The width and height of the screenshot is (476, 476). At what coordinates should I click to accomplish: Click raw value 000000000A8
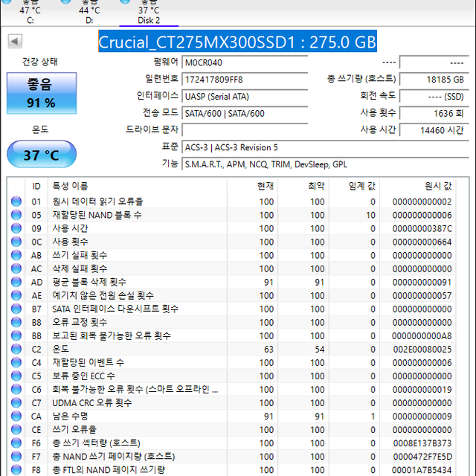point(422,335)
